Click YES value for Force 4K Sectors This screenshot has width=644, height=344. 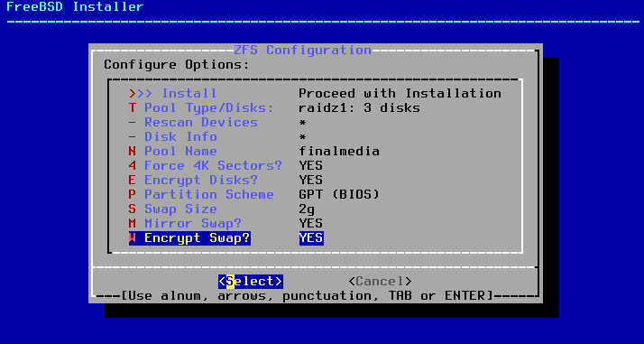pyautogui.click(x=311, y=165)
